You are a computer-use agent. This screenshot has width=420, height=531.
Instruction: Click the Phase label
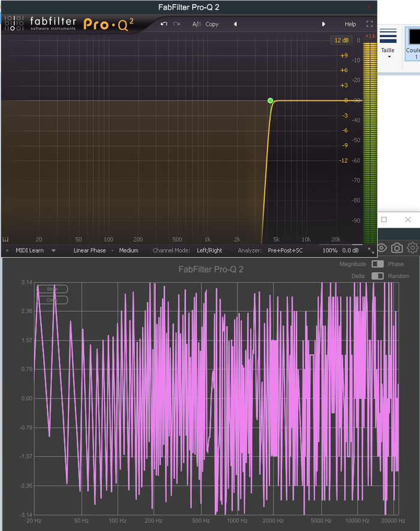(395, 264)
